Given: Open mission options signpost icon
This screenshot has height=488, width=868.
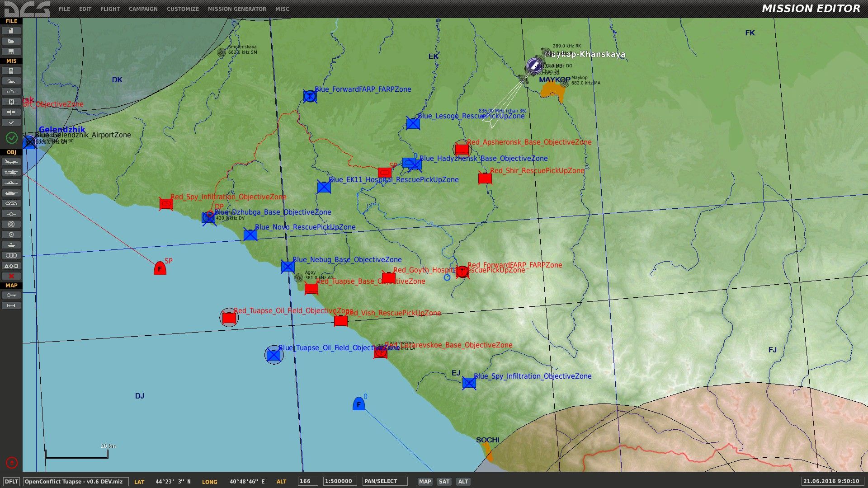Looking at the screenshot, I should tap(11, 112).
